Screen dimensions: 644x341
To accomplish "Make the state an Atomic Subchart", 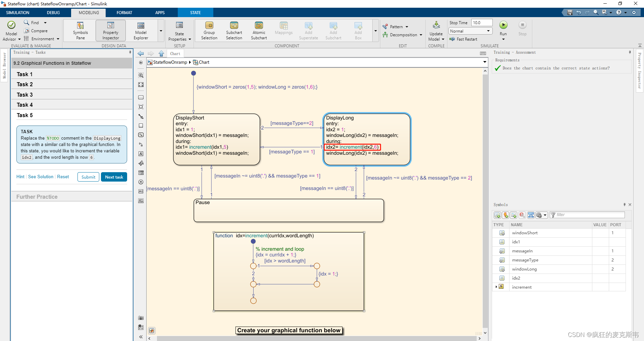I will pos(259,31).
